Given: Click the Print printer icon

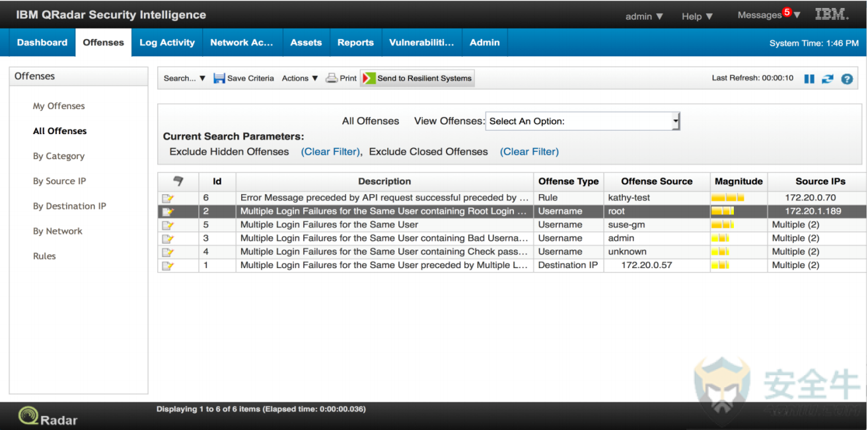Looking at the screenshot, I should click(x=332, y=78).
